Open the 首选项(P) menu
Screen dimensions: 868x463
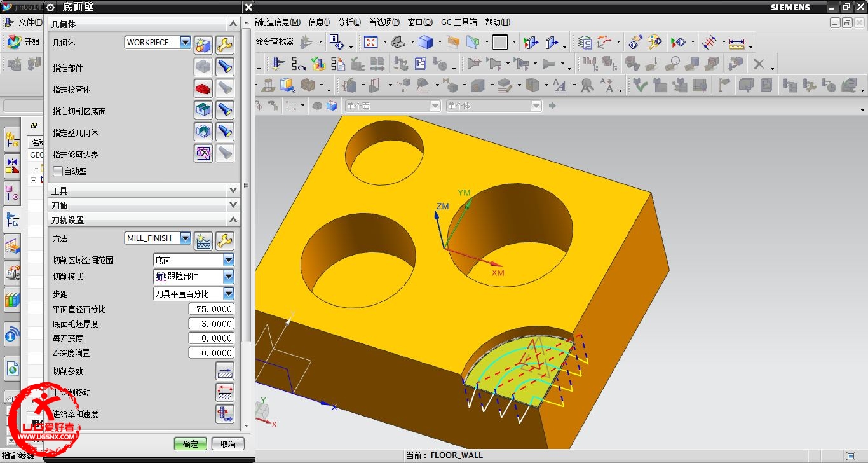(x=384, y=22)
